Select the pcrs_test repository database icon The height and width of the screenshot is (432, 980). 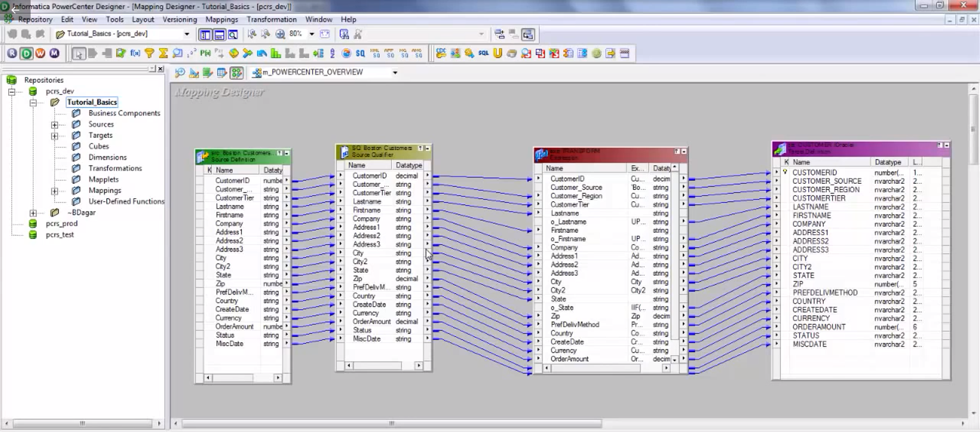point(33,235)
